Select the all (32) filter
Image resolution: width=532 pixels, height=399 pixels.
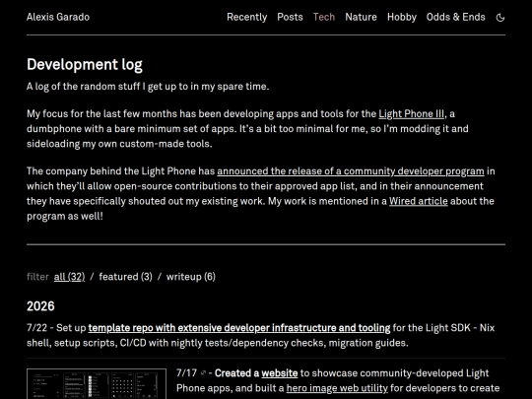[69, 277]
